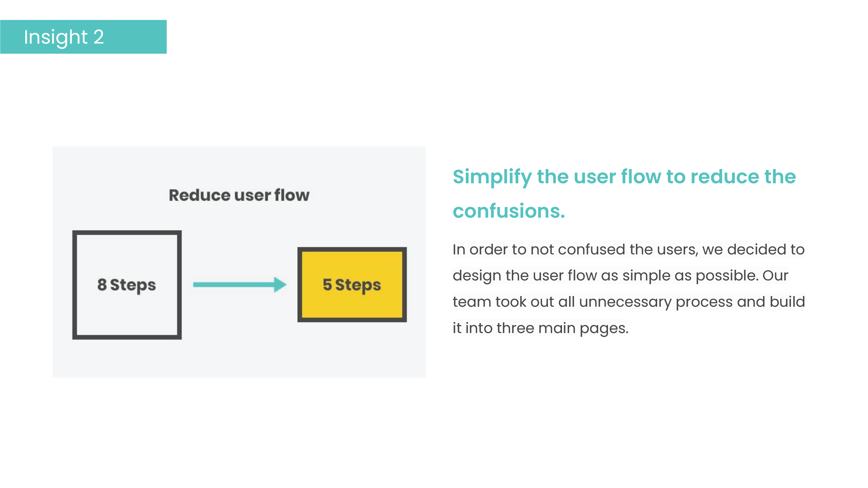Click the "8 Steps" text in the white box
The image size is (868, 488).
pos(127,285)
